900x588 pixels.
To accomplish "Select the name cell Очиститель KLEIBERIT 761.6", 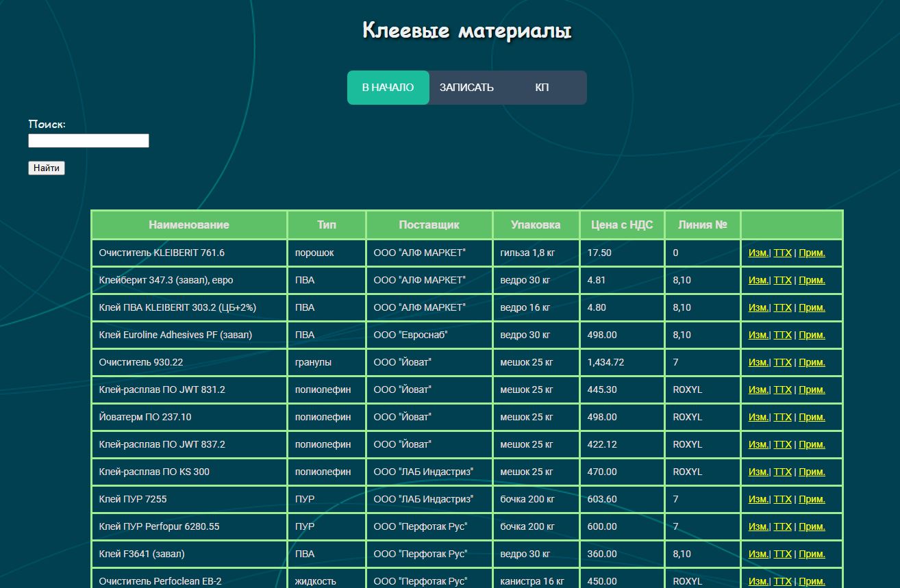I will point(189,253).
